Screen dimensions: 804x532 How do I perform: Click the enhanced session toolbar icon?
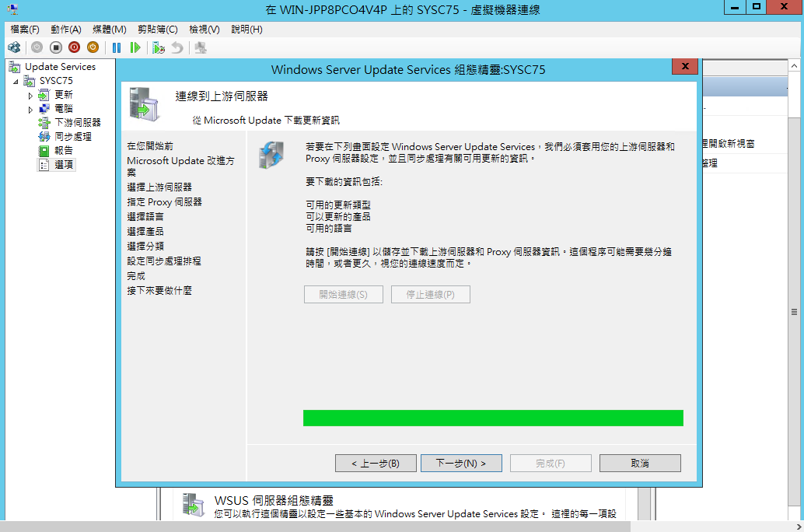pos(201,47)
